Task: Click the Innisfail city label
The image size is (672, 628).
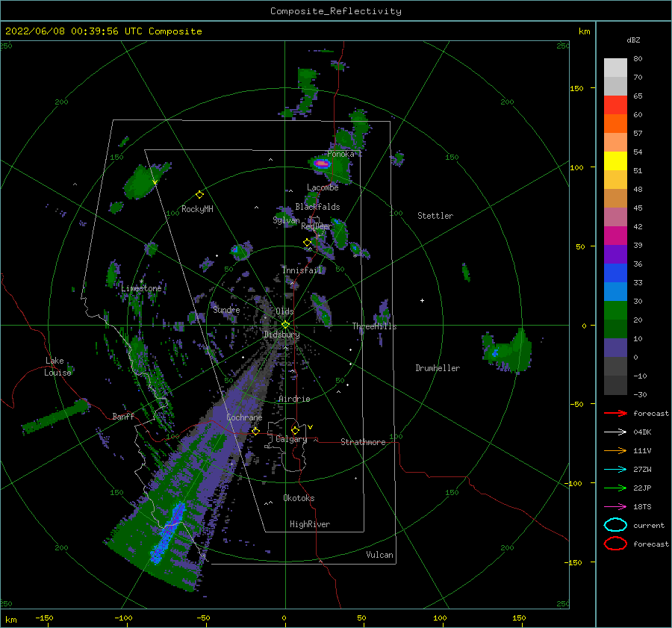Action: click(x=302, y=270)
